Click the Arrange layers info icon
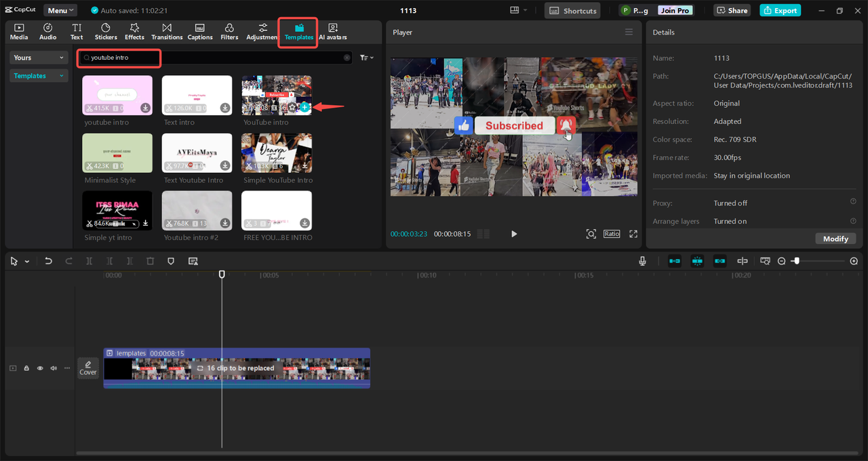868x461 pixels. (853, 220)
